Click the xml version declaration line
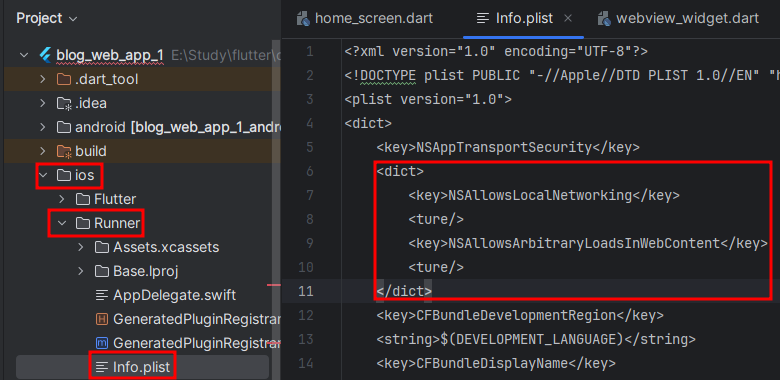Image resolution: width=780 pixels, height=380 pixels. click(496, 52)
